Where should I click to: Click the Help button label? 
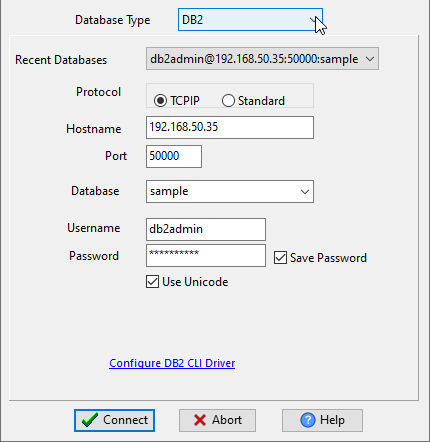tap(332, 420)
